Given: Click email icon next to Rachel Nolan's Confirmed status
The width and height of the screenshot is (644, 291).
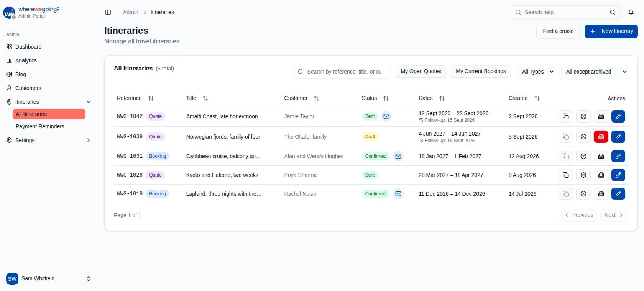Looking at the screenshot, I should point(398,194).
